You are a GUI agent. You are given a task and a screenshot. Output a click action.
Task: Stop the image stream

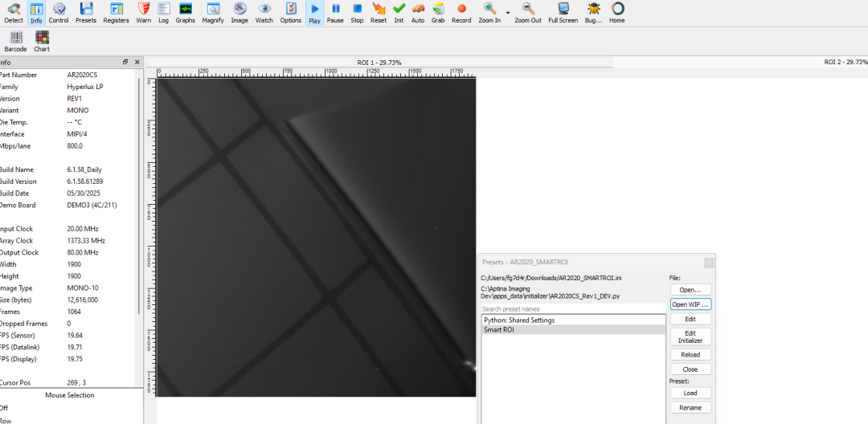pyautogui.click(x=357, y=13)
